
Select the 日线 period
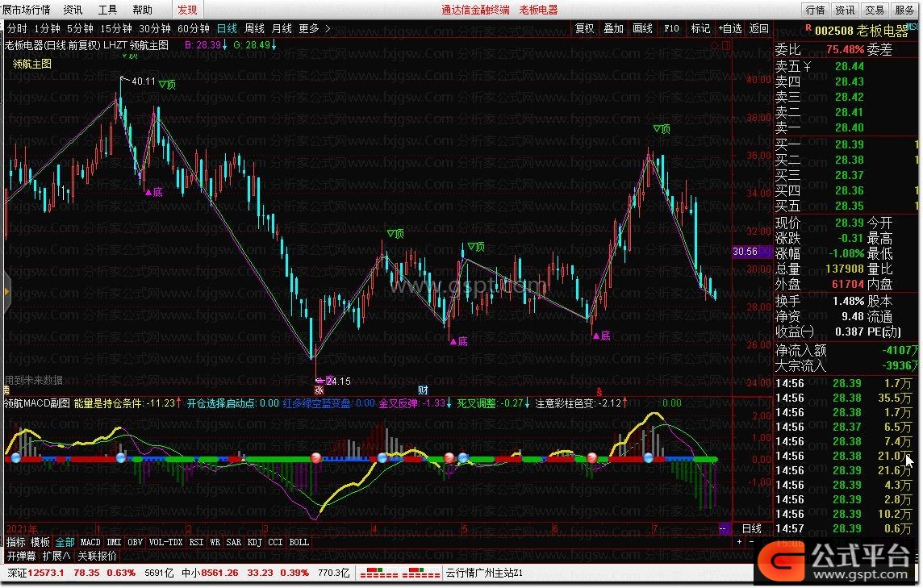click(x=227, y=28)
